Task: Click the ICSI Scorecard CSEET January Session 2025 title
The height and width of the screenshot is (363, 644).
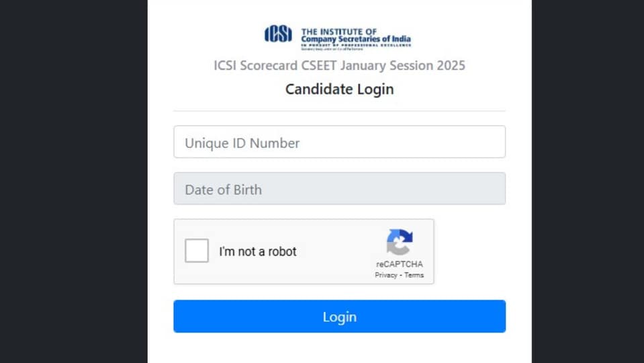Action: coord(340,65)
